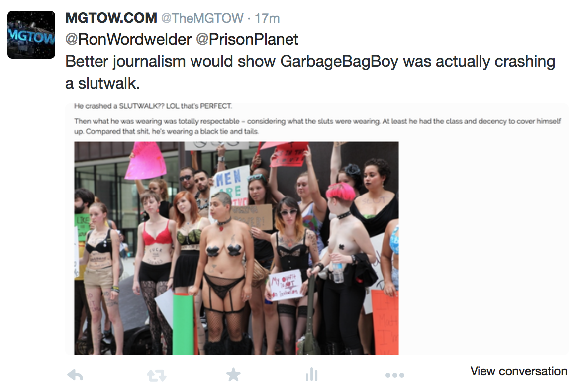Visit the @TheMGTOW handle
Viewport: 577px width, 392px height.
(202, 18)
